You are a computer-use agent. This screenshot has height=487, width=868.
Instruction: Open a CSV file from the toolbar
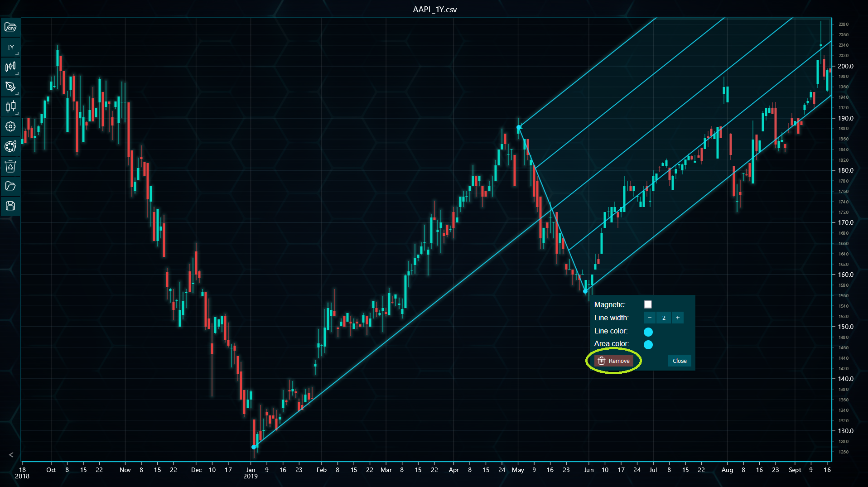(10, 28)
